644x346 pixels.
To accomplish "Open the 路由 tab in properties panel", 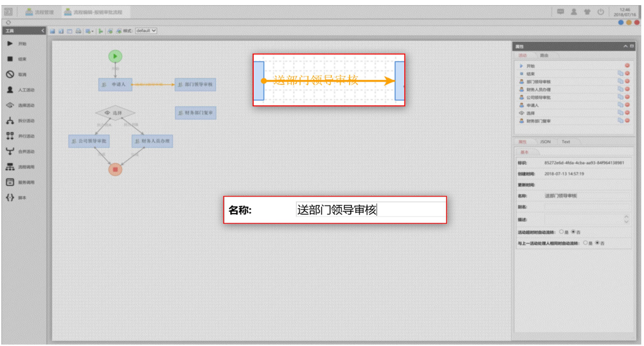I will 544,55.
